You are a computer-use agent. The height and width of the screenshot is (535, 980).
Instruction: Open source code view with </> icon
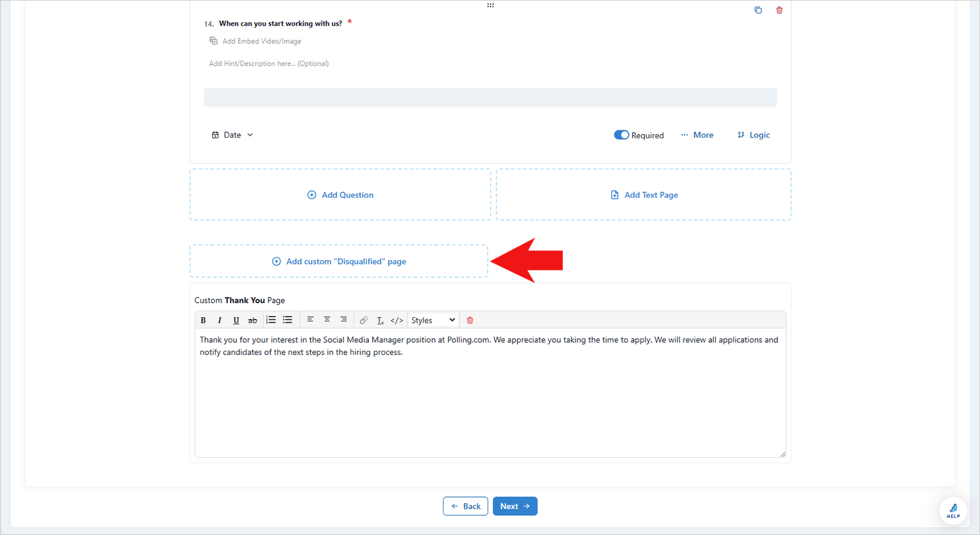397,320
